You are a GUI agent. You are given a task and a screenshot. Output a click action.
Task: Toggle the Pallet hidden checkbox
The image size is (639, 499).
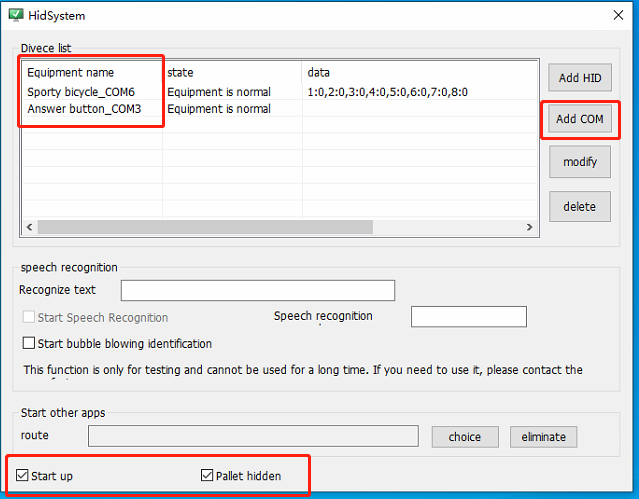tap(208, 476)
